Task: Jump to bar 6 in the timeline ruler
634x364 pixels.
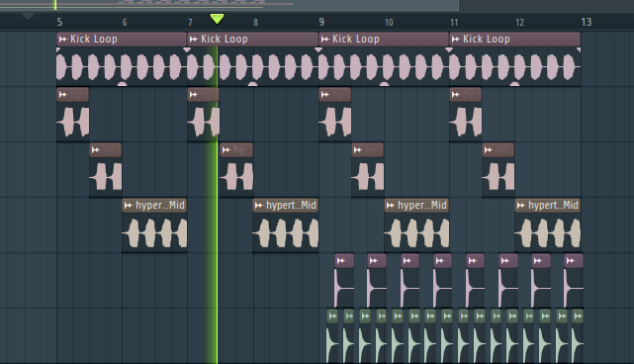Action: point(125,23)
